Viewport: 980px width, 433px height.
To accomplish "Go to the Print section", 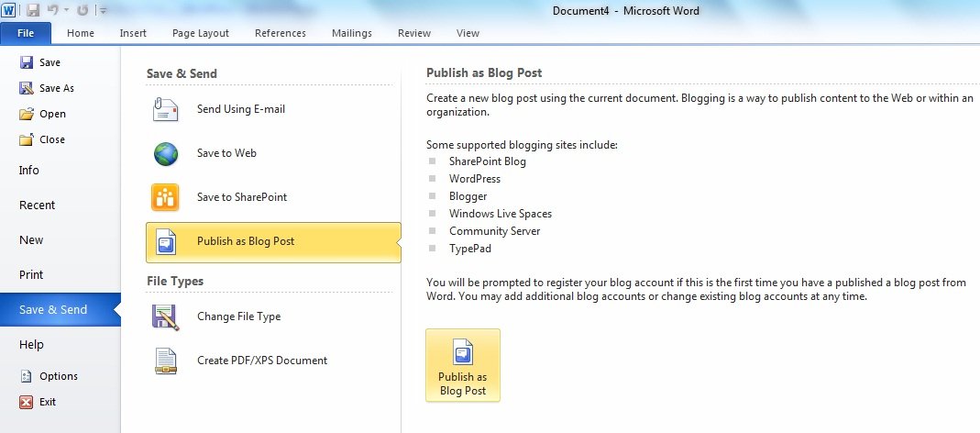I will (31, 274).
